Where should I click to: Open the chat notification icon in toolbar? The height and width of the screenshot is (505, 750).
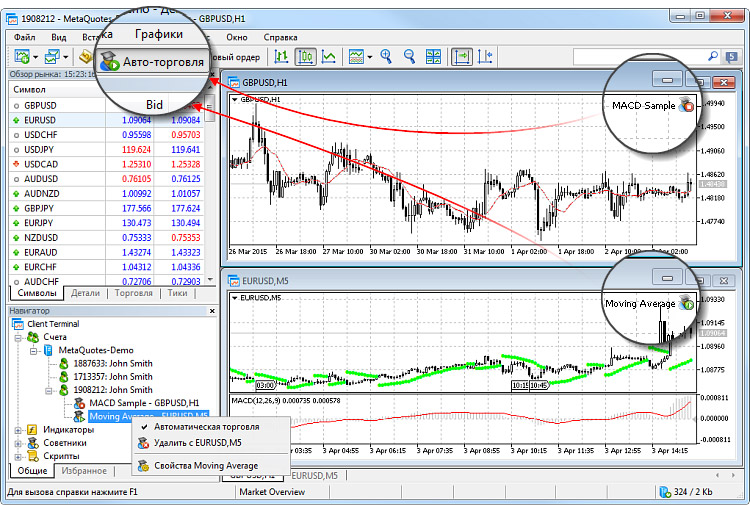(x=731, y=57)
